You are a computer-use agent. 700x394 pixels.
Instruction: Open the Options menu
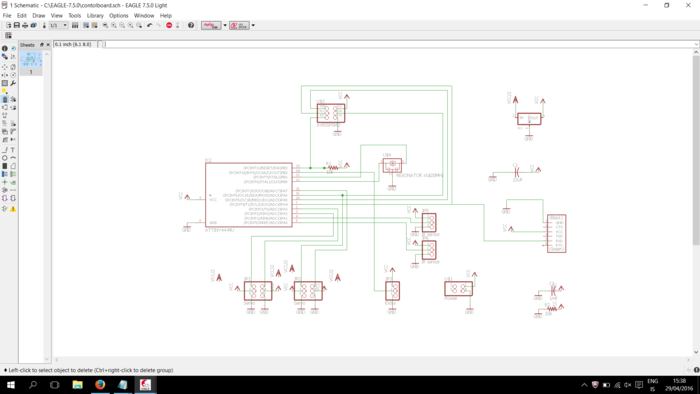[x=119, y=16]
